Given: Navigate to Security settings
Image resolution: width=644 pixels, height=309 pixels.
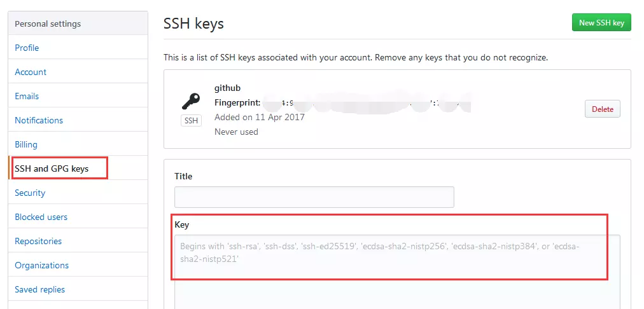Looking at the screenshot, I should 30,193.
